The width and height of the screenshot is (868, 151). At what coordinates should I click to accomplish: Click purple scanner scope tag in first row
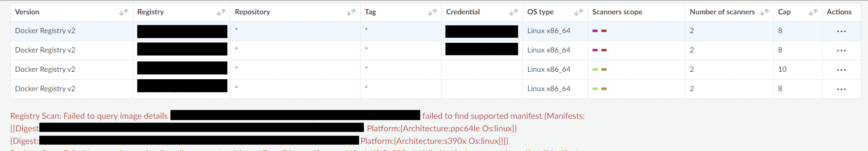(x=595, y=31)
